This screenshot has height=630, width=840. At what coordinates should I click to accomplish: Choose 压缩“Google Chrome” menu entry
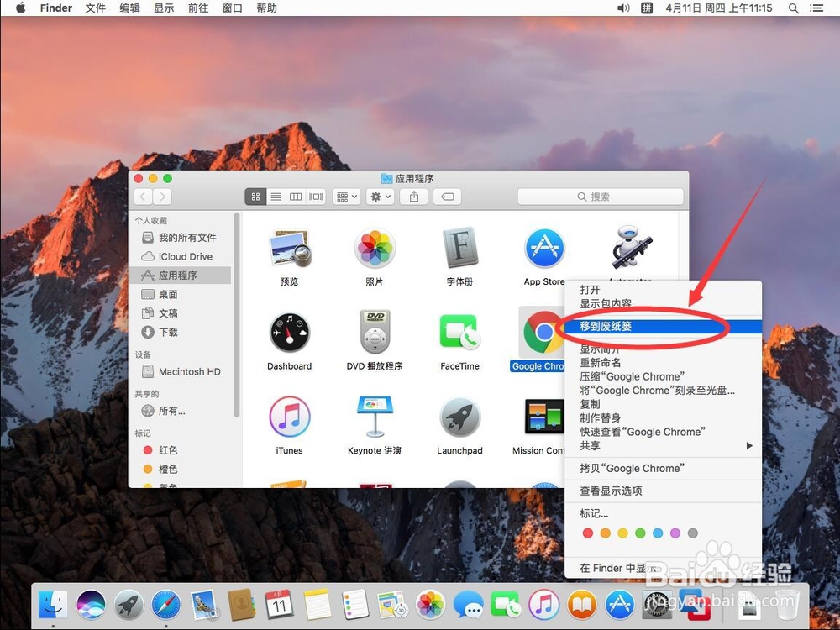(664, 376)
